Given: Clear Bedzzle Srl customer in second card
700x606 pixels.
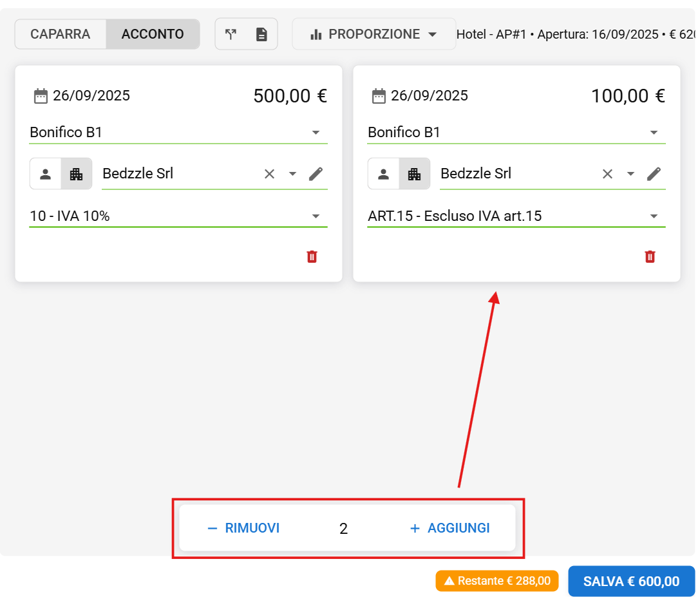Looking at the screenshot, I should click(607, 174).
